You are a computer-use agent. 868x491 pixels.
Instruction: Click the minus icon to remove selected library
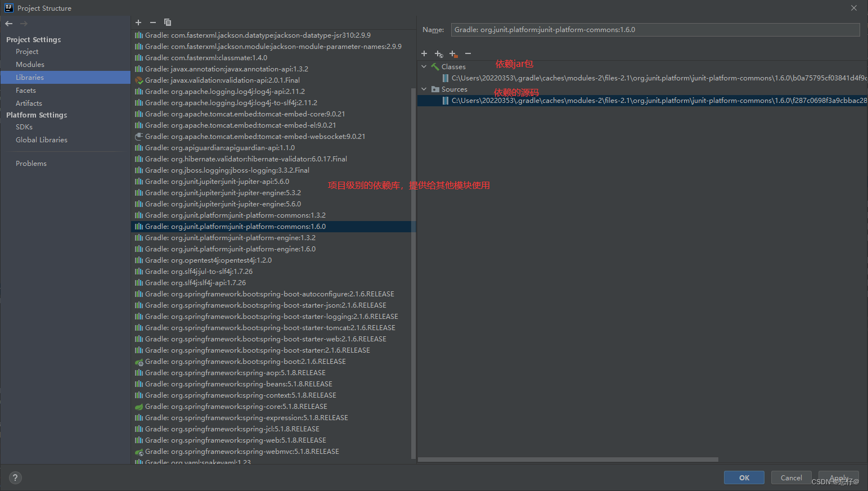click(x=152, y=22)
